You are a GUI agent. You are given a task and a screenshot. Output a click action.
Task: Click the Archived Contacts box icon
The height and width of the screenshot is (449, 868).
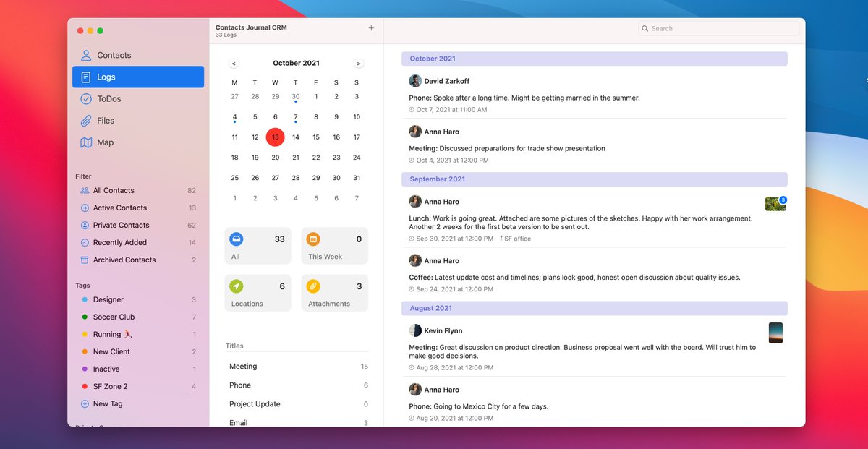(x=85, y=260)
